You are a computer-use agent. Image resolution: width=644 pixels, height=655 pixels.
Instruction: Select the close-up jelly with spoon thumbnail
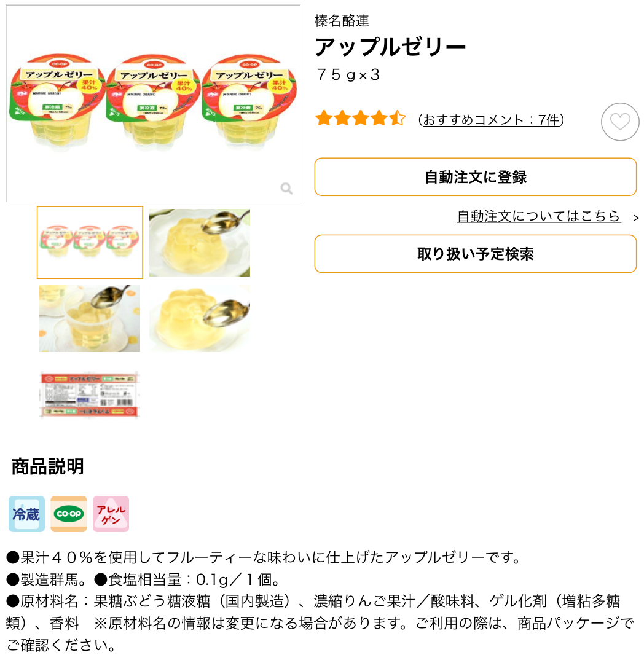coord(200,318)
